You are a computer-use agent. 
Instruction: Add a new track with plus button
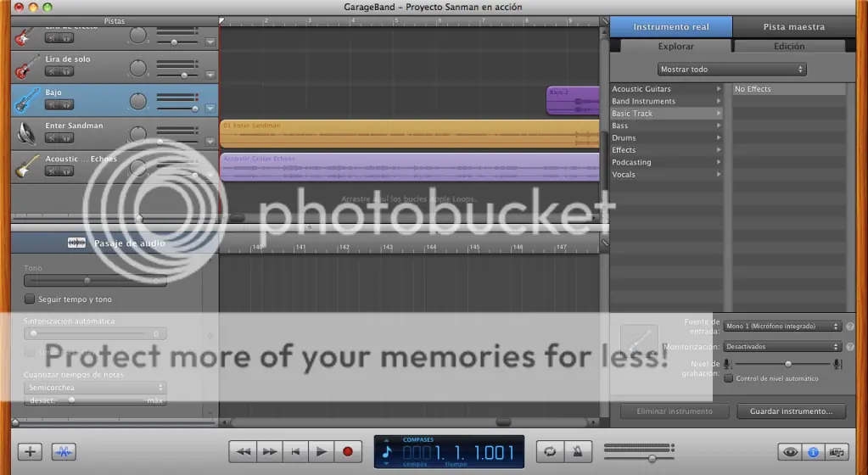[x=30, y=452]
